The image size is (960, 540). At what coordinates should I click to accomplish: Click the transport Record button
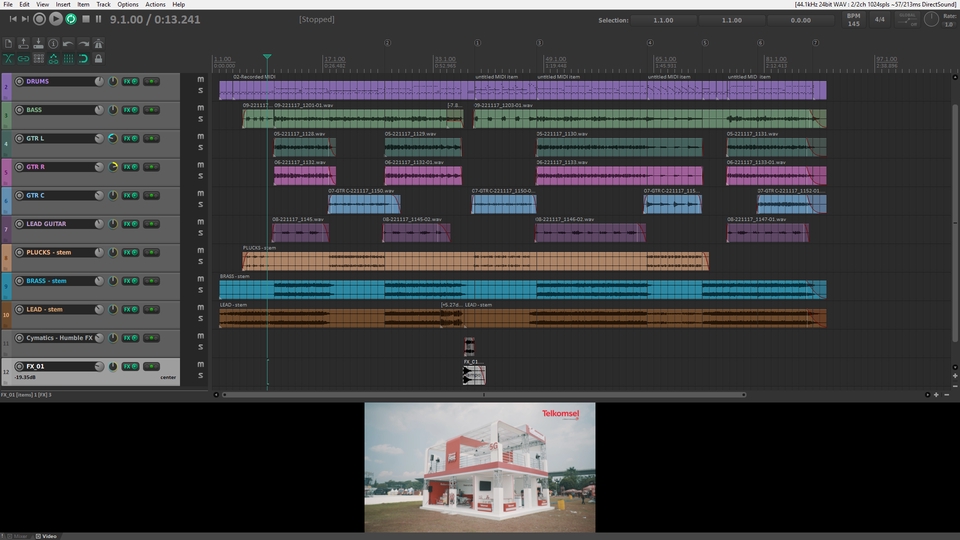(x=39, y=19)
